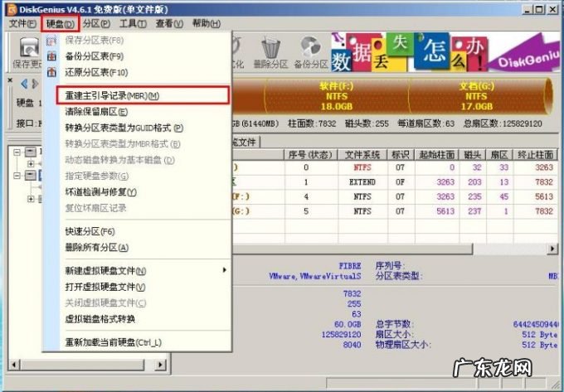
Task: Click 磁头 column header
Action: coord(472,155)
